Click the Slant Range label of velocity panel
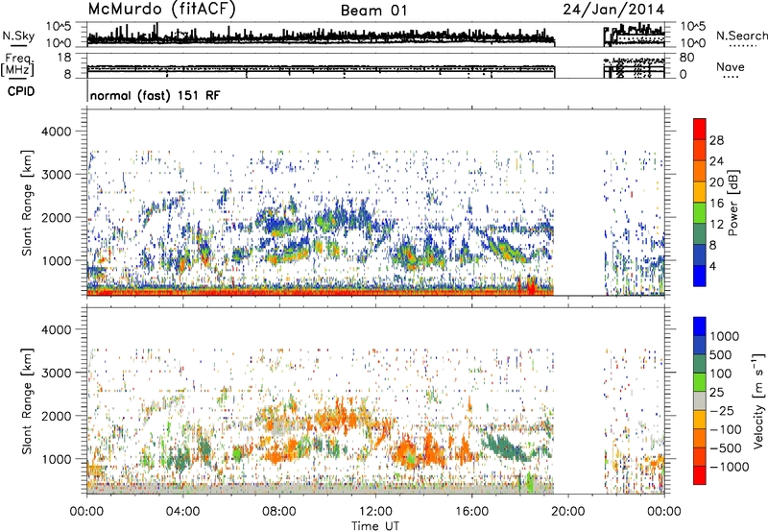768x532 pixels. 27,400
